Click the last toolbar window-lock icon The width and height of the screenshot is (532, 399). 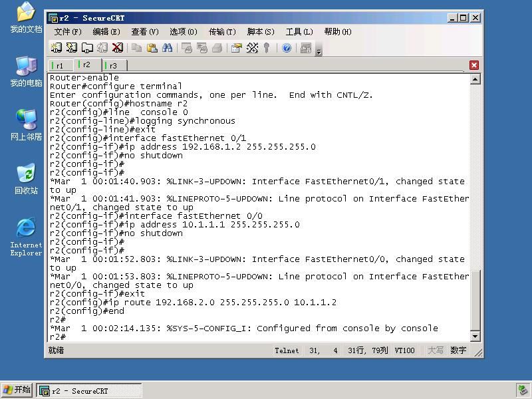coord(306,48)
